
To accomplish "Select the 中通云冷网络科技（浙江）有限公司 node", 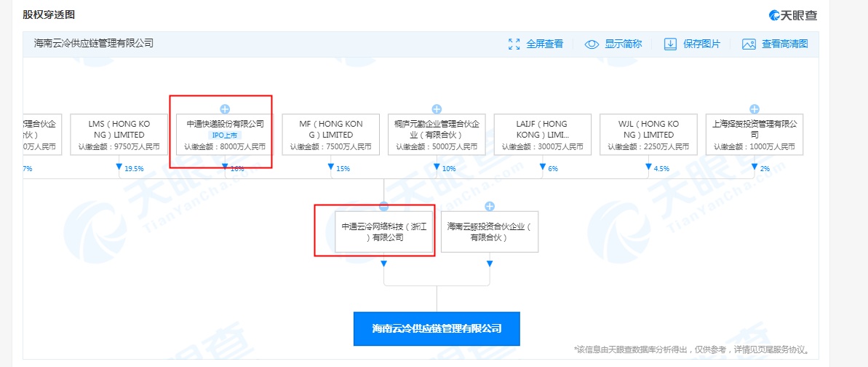I will (383, 232).
